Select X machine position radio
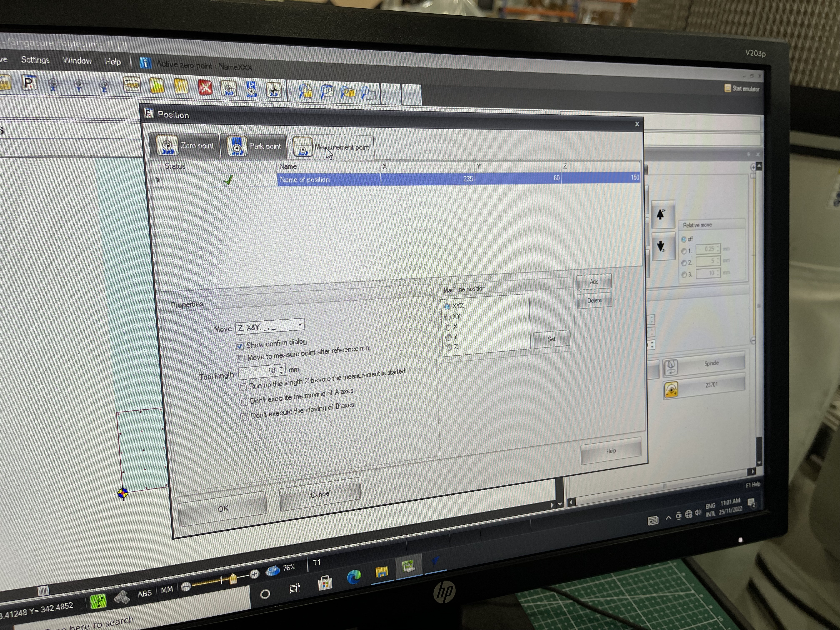Image resolution: width=840 pixels, height=630 pixels. (x=448, y=327)
